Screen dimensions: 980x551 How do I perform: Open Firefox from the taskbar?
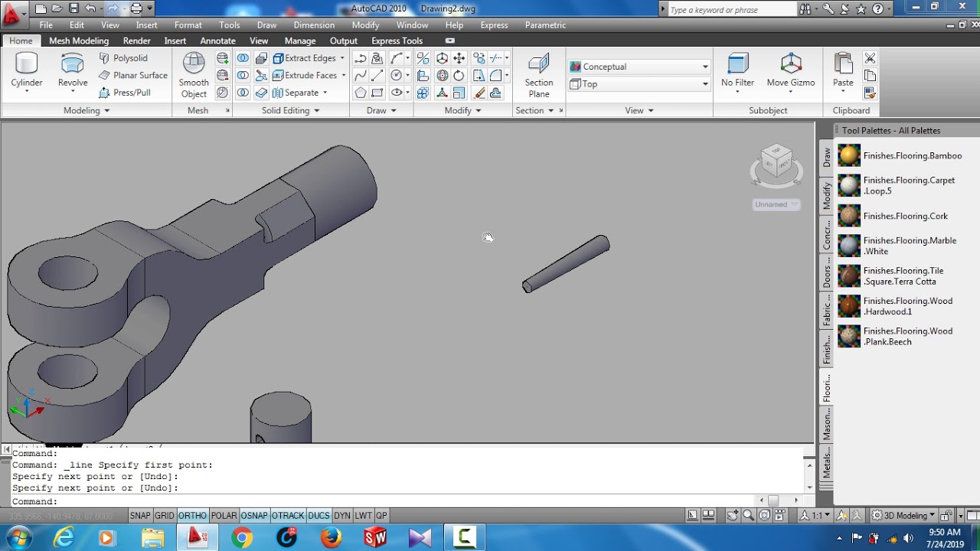pyautogui.click(x=331, y=538)
